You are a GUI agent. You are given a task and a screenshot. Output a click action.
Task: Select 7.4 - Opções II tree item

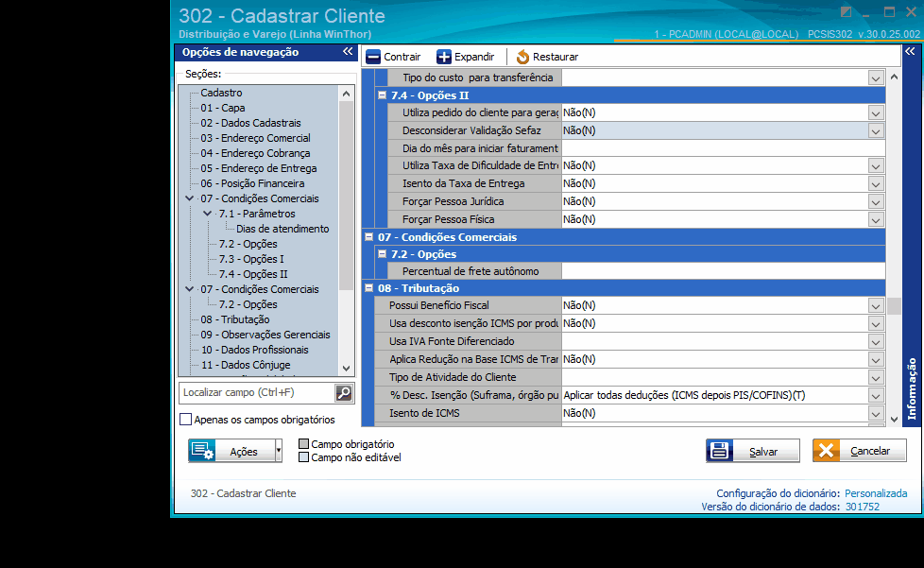tap(253, 274)
